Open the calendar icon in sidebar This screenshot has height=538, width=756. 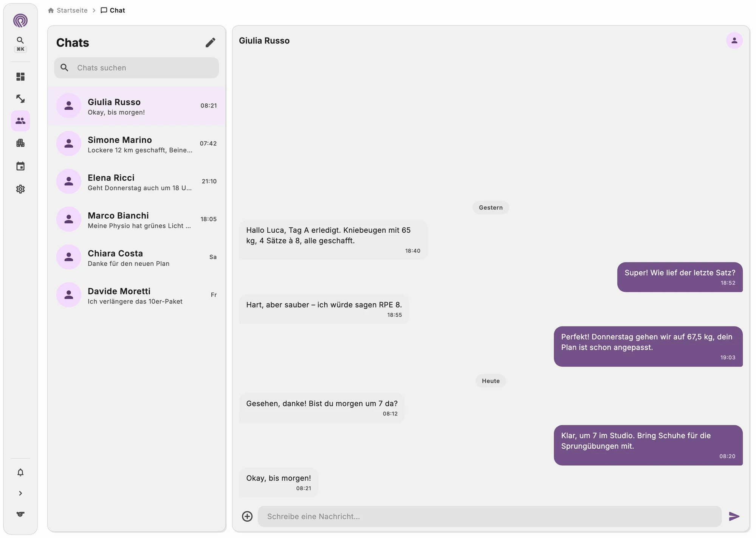[20, 166]
